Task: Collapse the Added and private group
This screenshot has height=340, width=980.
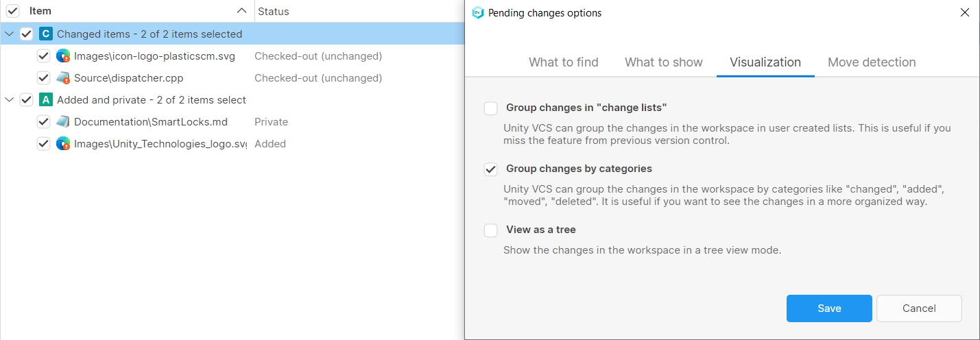Action: tap(9, 100)
